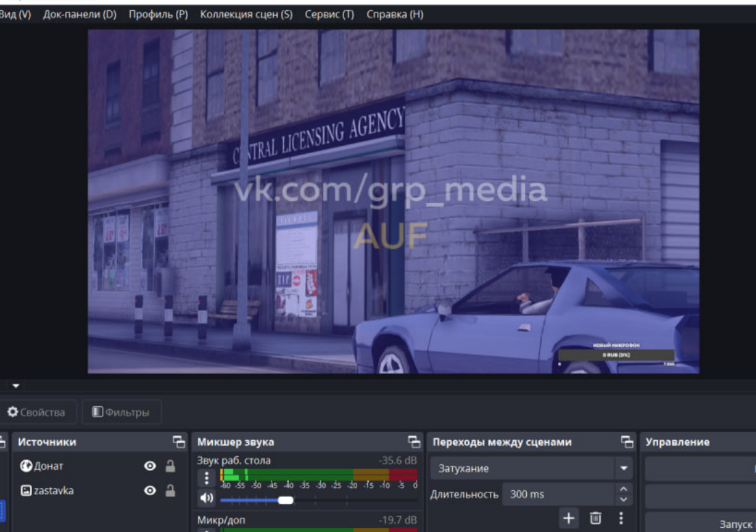Screen dimensions: 756x532
Task: Toggle visibility of Донат source
Action: (150, 466)
